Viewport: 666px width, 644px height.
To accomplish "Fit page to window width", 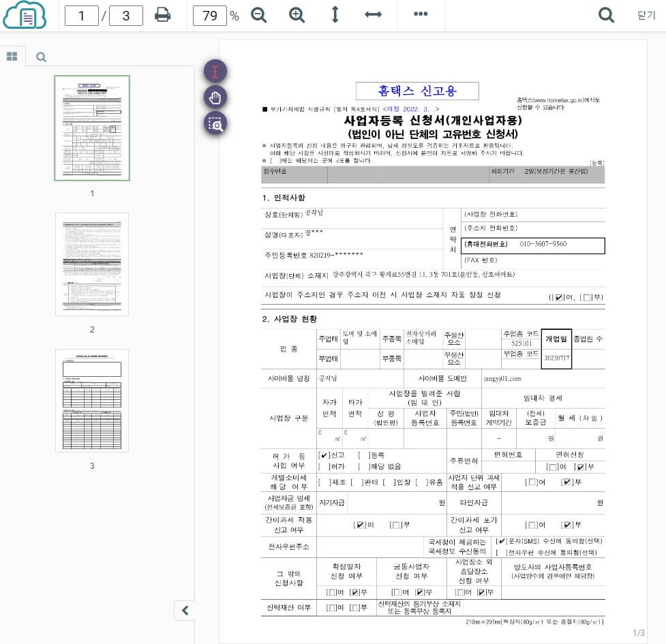I will tap(373, 15).
